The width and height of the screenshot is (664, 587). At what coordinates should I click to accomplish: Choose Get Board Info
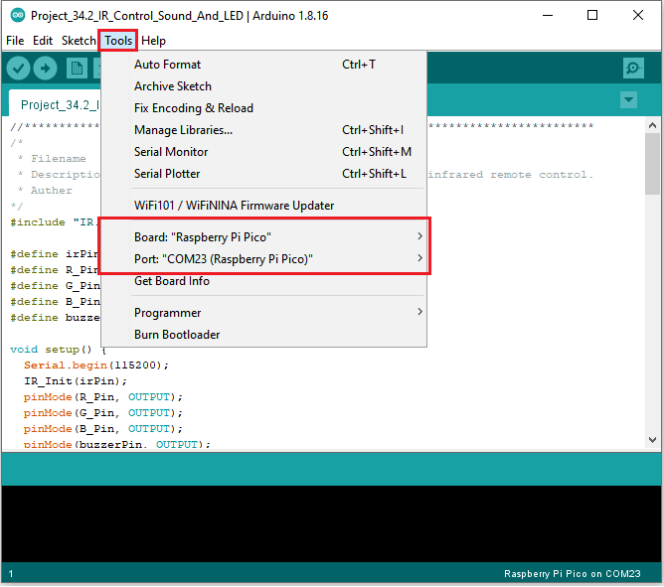click(264, 281)
